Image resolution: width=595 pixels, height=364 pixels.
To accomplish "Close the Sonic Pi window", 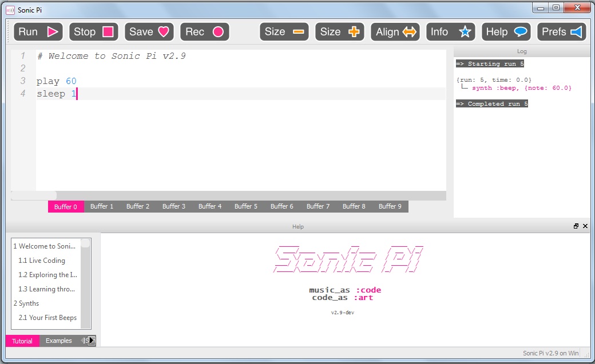I will point(577,7).
